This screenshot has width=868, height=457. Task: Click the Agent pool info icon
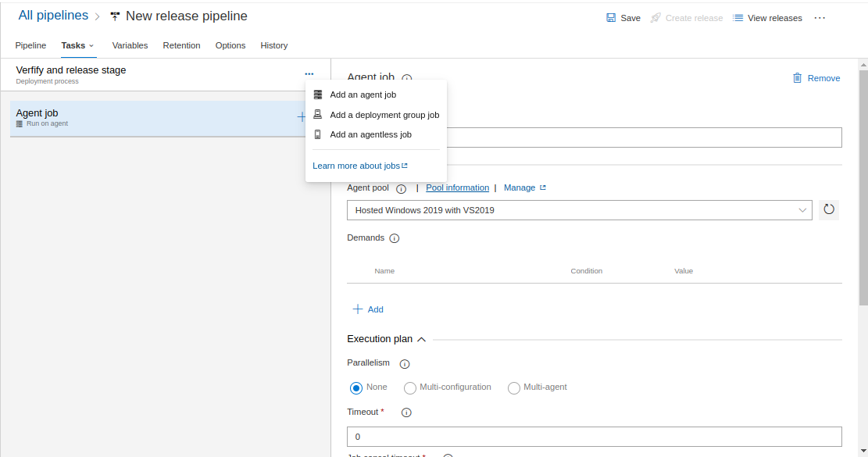[x=402, y=189]
